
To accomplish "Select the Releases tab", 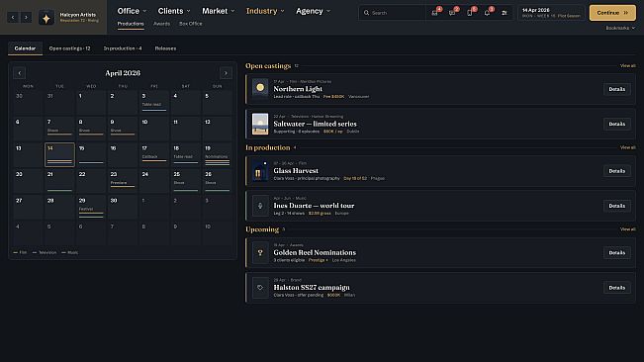I will click(x=165, y=48).
